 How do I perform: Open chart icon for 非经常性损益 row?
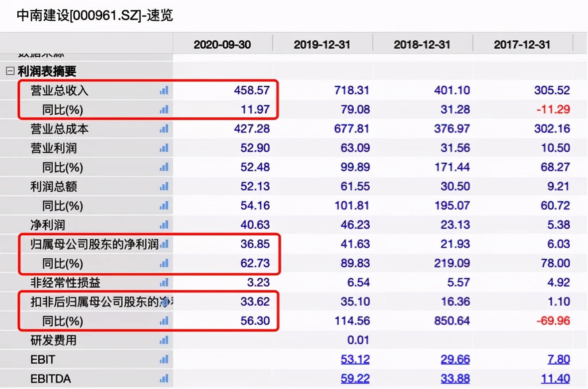tap(164, 282)
